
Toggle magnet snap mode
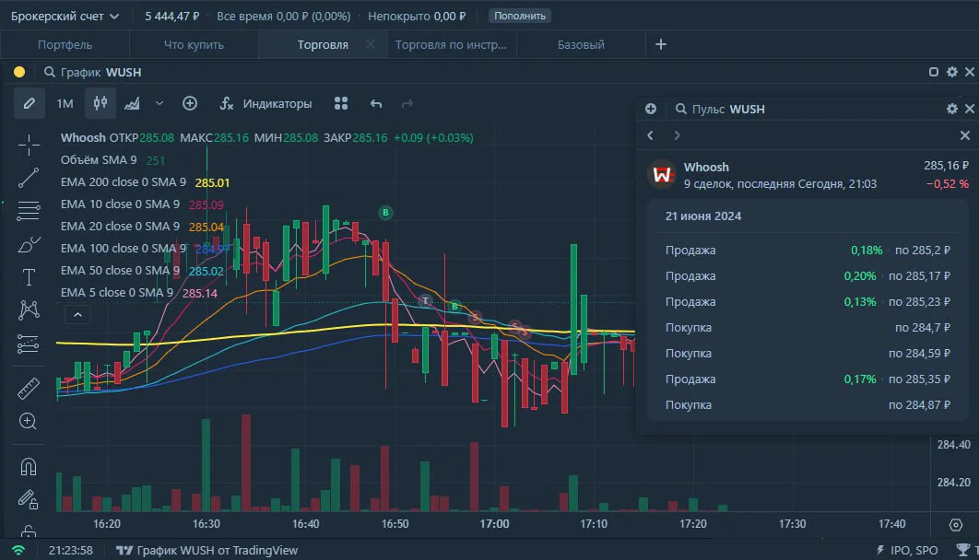pos(28,466)
